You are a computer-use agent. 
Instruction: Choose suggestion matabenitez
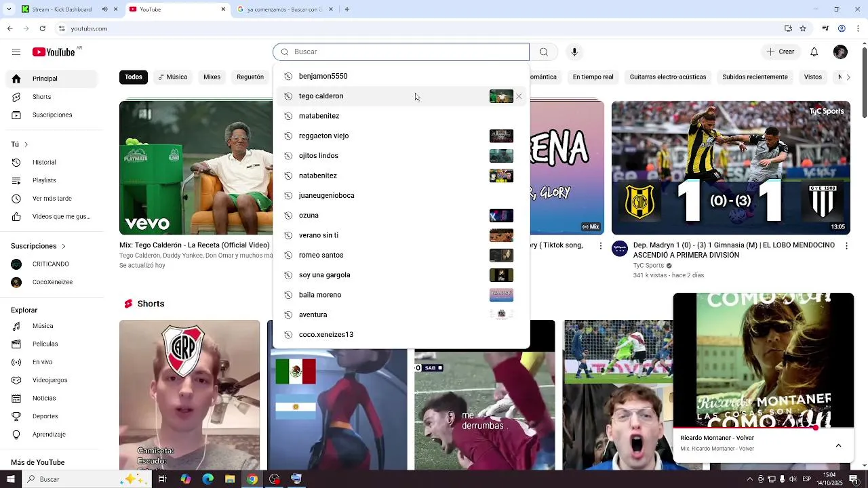(401, 116)
